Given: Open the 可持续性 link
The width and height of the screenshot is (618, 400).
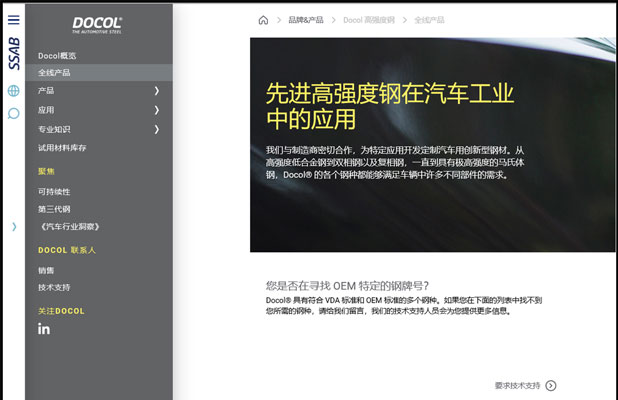Looking at the screenshot, I should tap(54, 191).
